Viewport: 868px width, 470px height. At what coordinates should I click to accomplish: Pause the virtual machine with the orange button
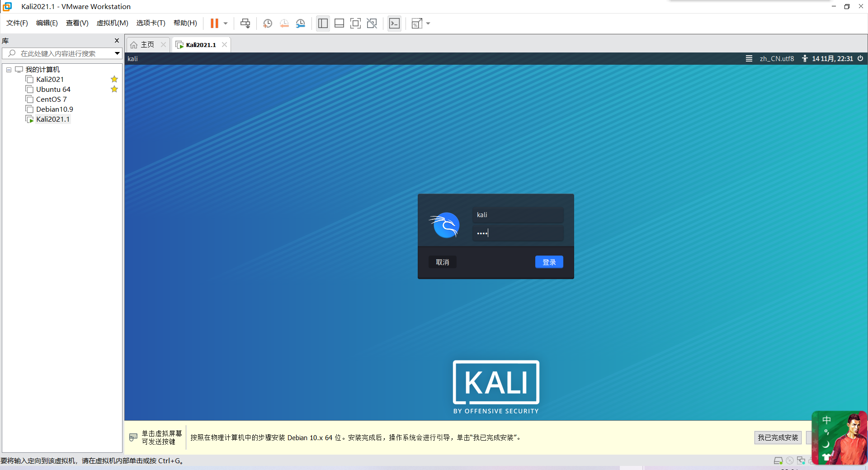click(x=214, y=23)
